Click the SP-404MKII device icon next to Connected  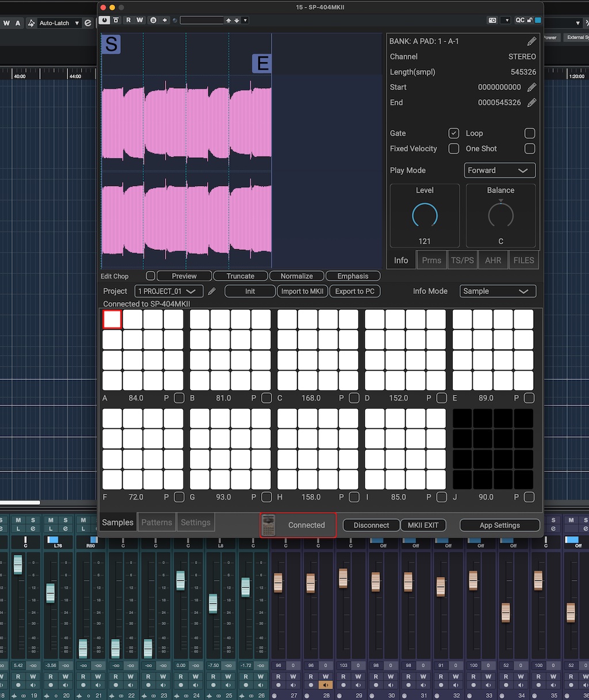[268, 525]
